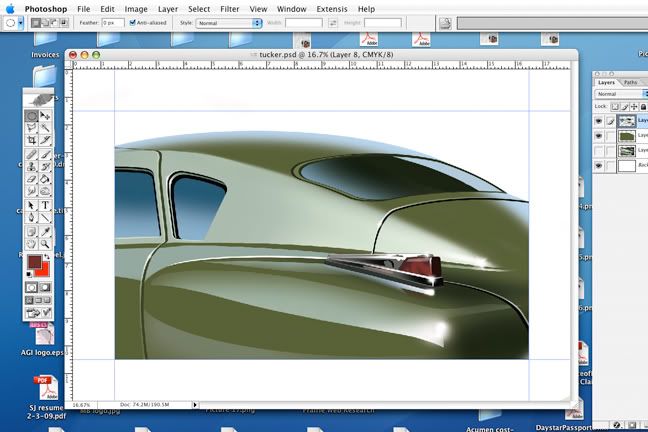The height and width of the screenshot is (432, 648).
Task: Toggle Lock transparent pixels in Layers panel
Action: coord(615,107)
